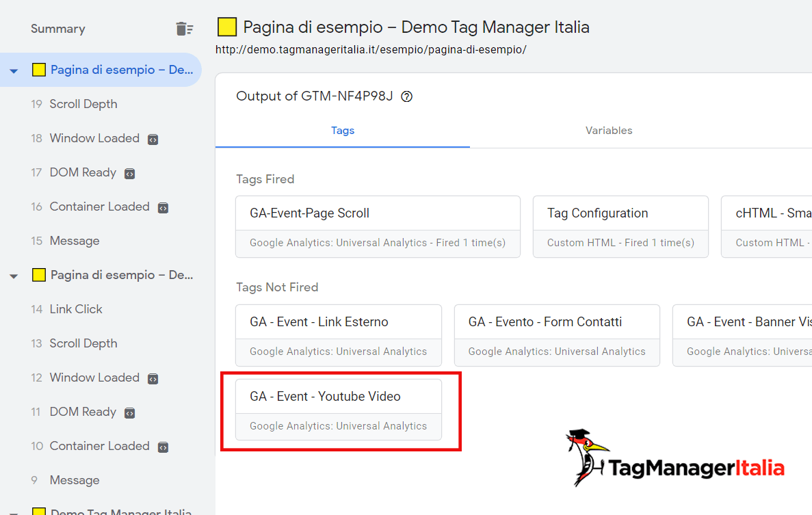Open the Tag Configuration fired tag card
This screenshot has height=515, width=812.
620,226
